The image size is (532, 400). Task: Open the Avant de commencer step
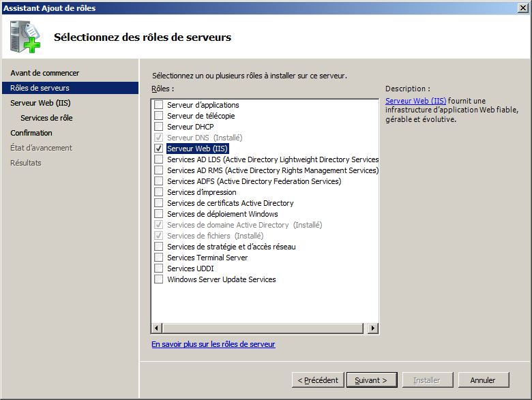[45, 73]
